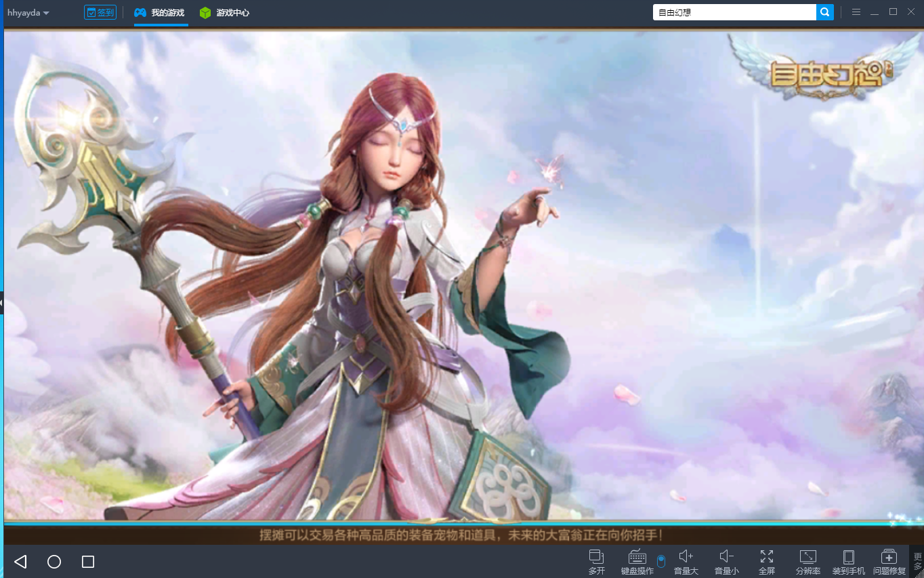Maximize the emulator window
Image resolution: width=924 pixels, height=578 pixels.
893,12
